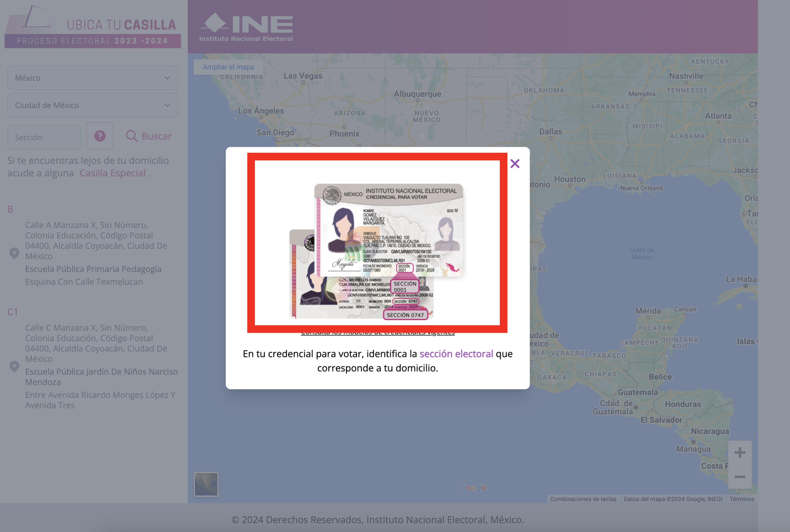The image size is (790, 532).
Task: Click the Buscar search button
Action: (x=149, y=136)
